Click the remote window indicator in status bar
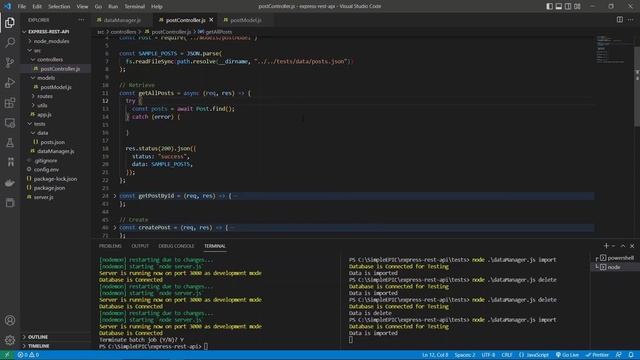The height and width of the screenshot is (360, 640). pos(7,355)
